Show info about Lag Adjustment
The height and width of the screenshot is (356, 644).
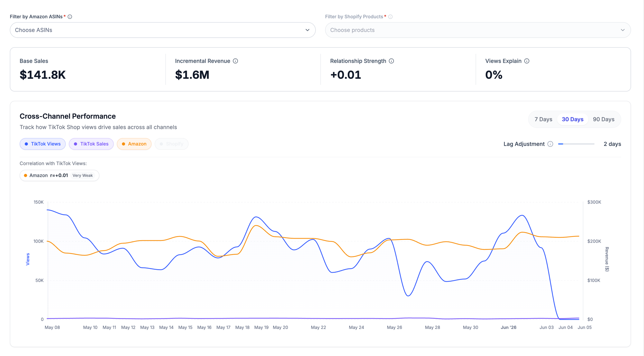pos(550,144)
